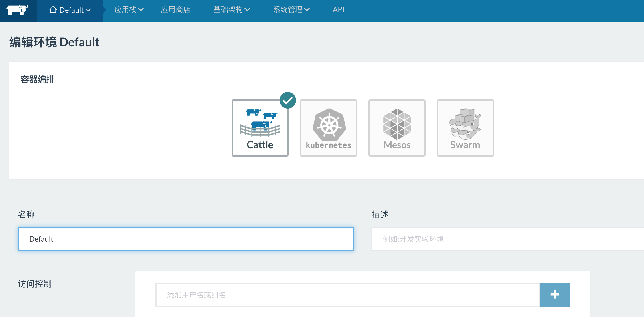The image size is (644, 317).
Task: Click the home icon beside Default
Action: pyautogui.click(x=53, y=10)
